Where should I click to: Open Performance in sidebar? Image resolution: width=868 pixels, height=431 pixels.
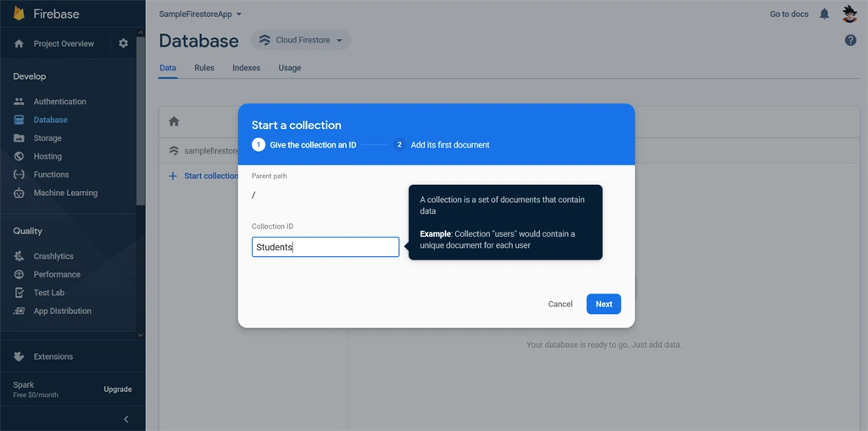point(57,274)
